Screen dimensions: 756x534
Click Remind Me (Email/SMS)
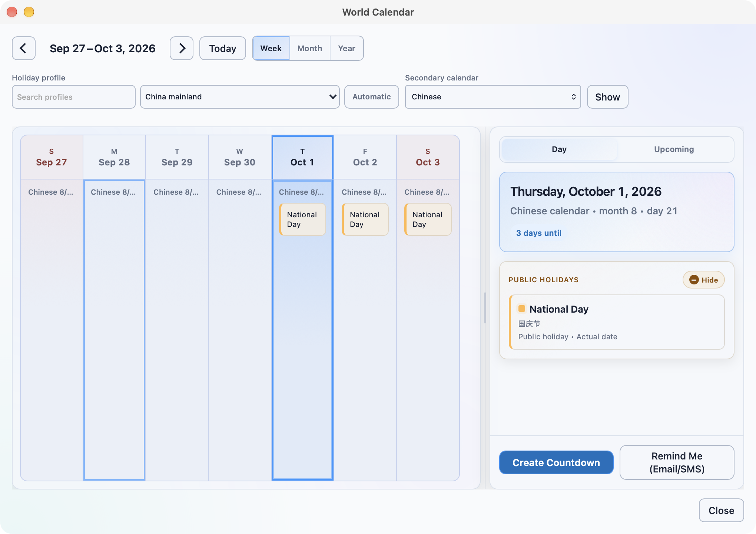(677, 462)
